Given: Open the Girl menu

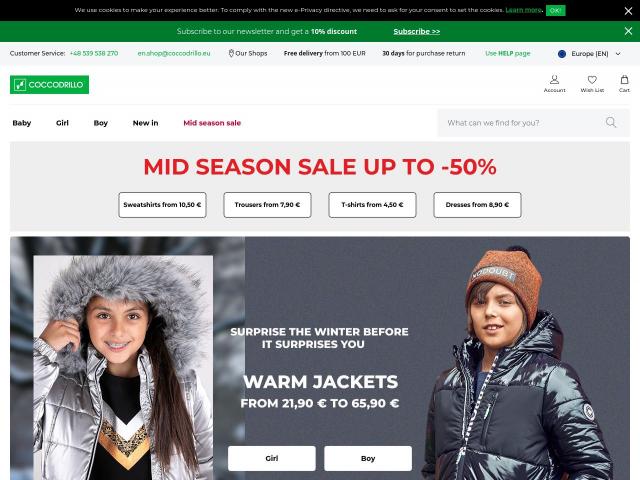Looking at the screenshot, I should coord(62,123).
